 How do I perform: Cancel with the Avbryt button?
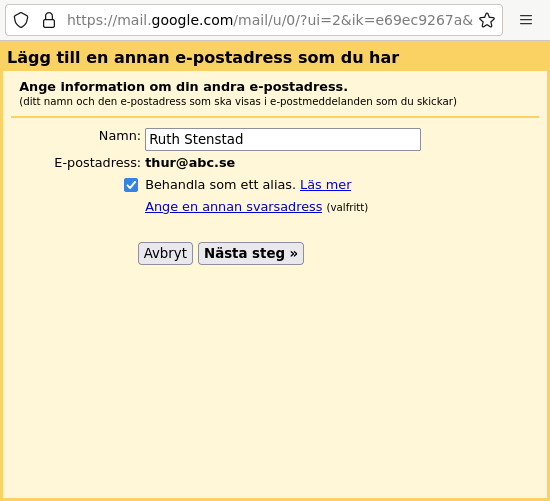165,253
